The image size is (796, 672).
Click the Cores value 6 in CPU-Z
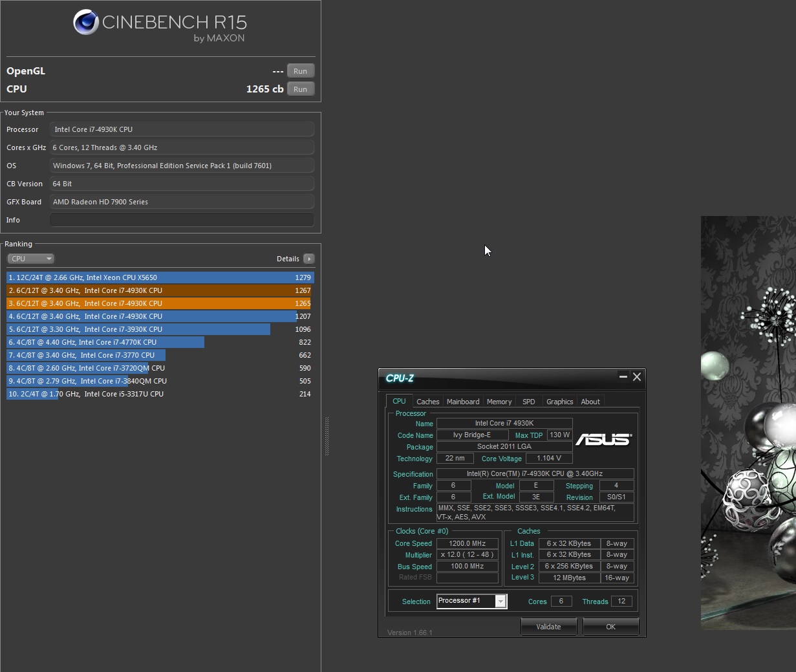(561, 602)
